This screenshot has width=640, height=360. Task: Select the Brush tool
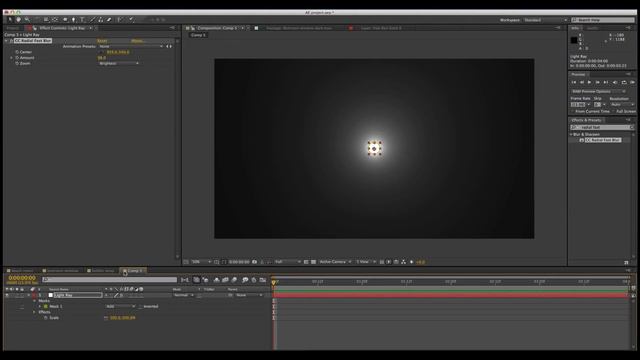(x=92, y=20)
